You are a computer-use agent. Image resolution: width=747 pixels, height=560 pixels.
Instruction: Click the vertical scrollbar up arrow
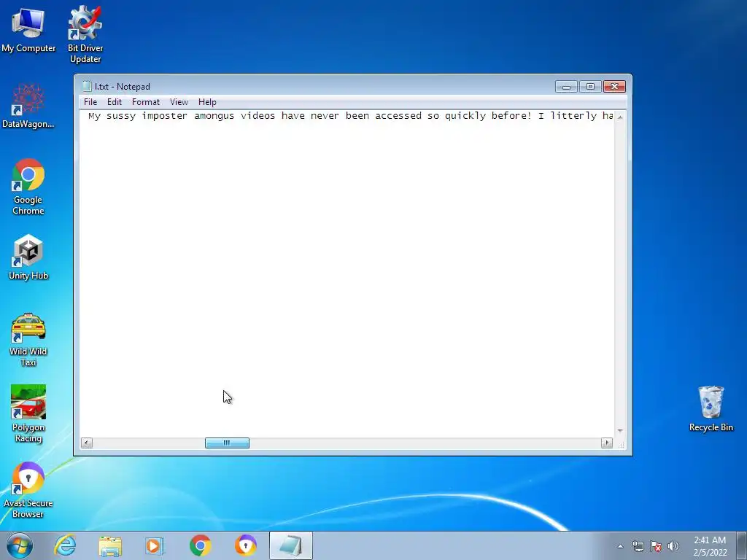tap(620, 117)
